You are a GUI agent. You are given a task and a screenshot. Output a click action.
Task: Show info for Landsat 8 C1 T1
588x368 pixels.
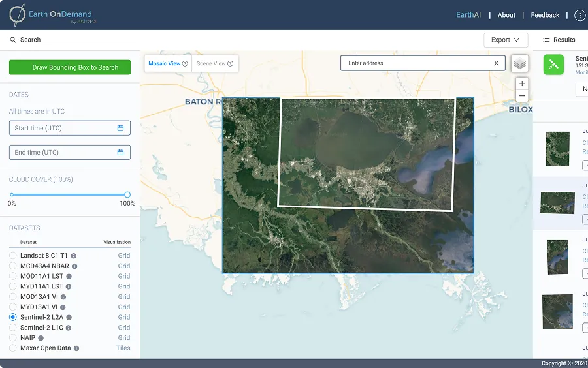tap(74, 256)
